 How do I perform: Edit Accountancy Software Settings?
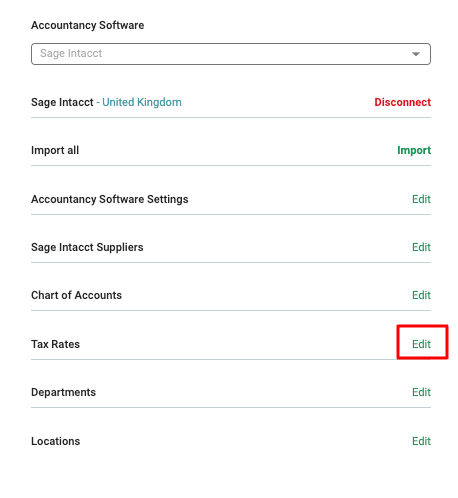[x=421, y=199]
